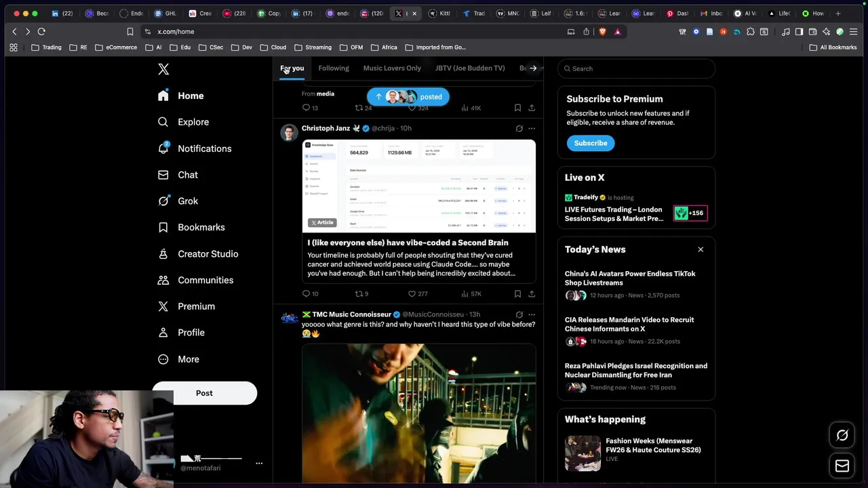Like Christoph Janz's post
The image size is (868, 488).
pyautogui.click(x=417, y=293)
